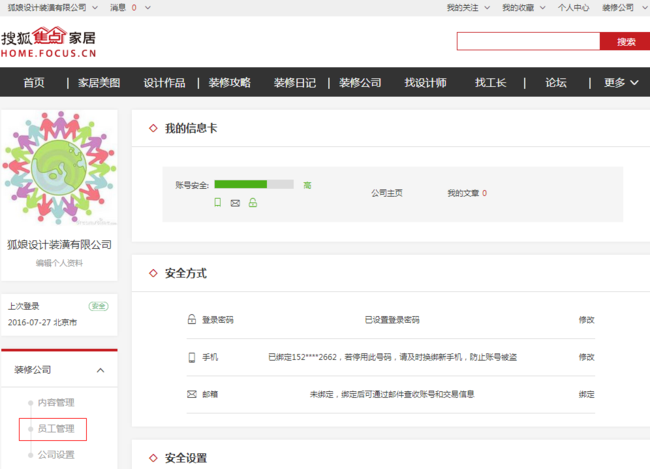Click the green phone icon under account security

pos(218,203)
